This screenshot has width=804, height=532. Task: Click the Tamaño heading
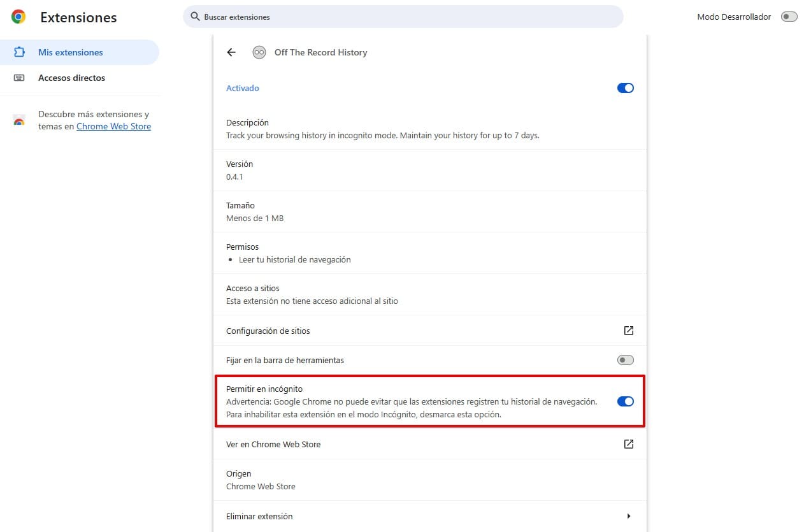240,205
